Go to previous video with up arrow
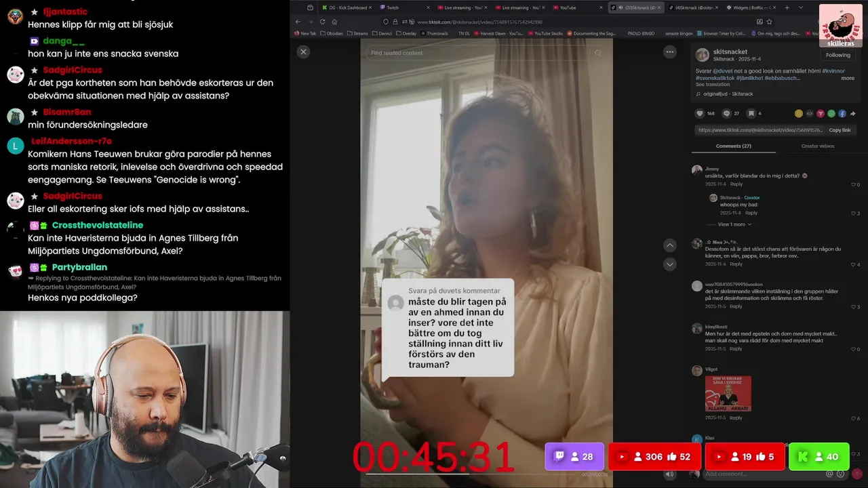The height and width of the screenshot is (488, 868). (x=670, y=245)
